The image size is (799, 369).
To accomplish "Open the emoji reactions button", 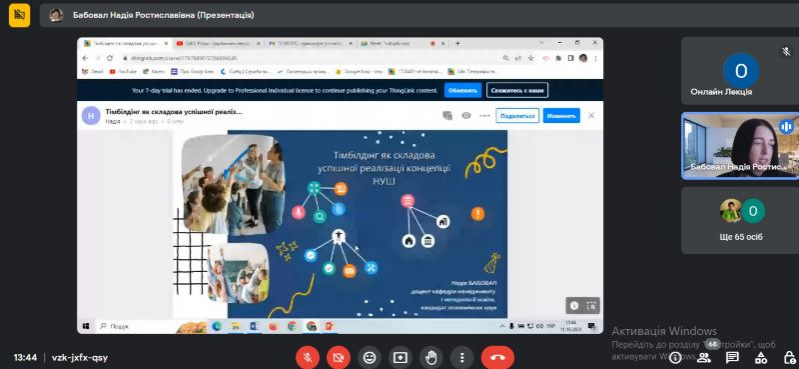I will [x=369, y=357].
